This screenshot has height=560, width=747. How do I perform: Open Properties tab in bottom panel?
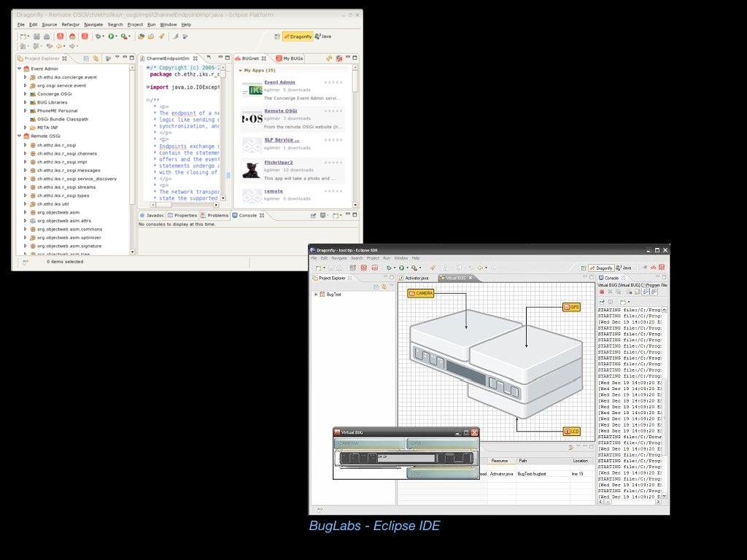pos(182,215)
